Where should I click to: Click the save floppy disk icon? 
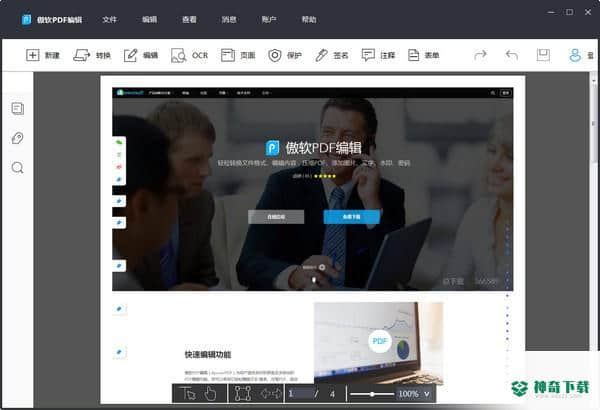coord(543,55)
